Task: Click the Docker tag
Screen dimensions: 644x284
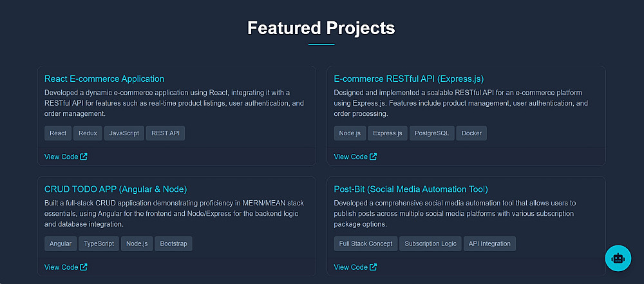Action: click(x=472, y=133)
